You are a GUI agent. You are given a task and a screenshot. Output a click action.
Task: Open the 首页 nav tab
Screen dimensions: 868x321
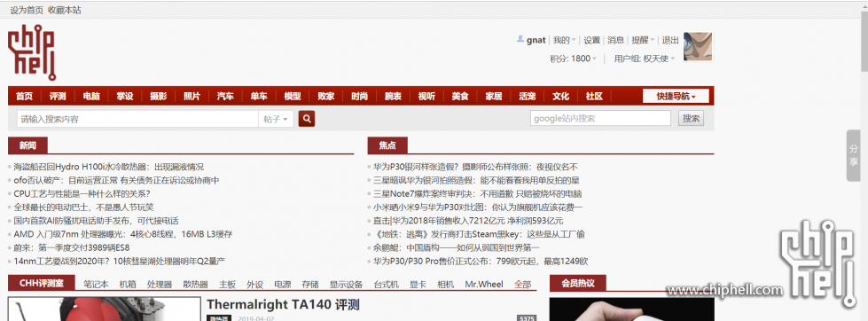24,96
